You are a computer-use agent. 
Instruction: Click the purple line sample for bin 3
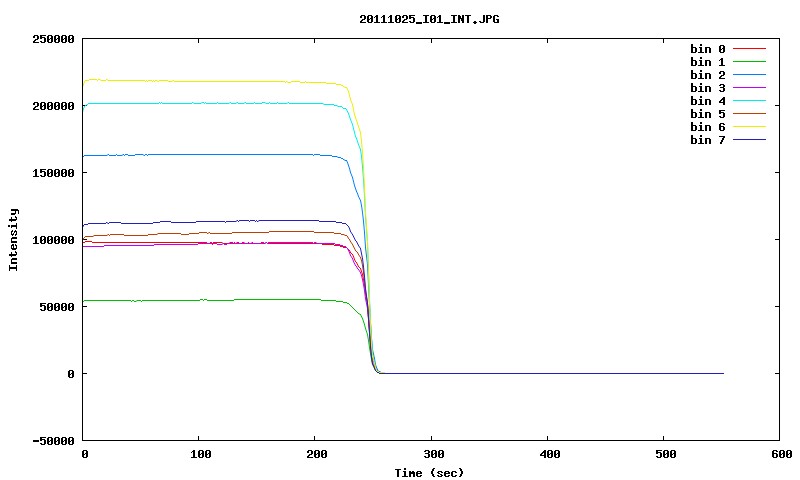pyautogui.click(x=749, y=87)
